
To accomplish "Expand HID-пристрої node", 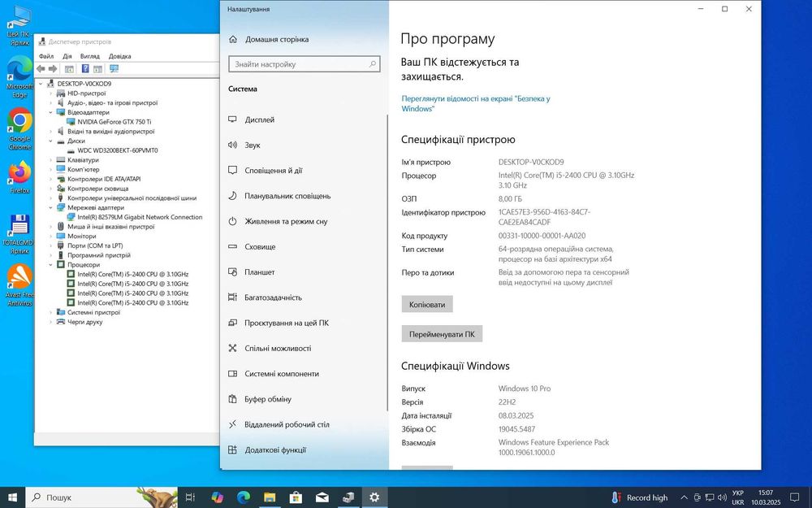I will pos(50,93).
